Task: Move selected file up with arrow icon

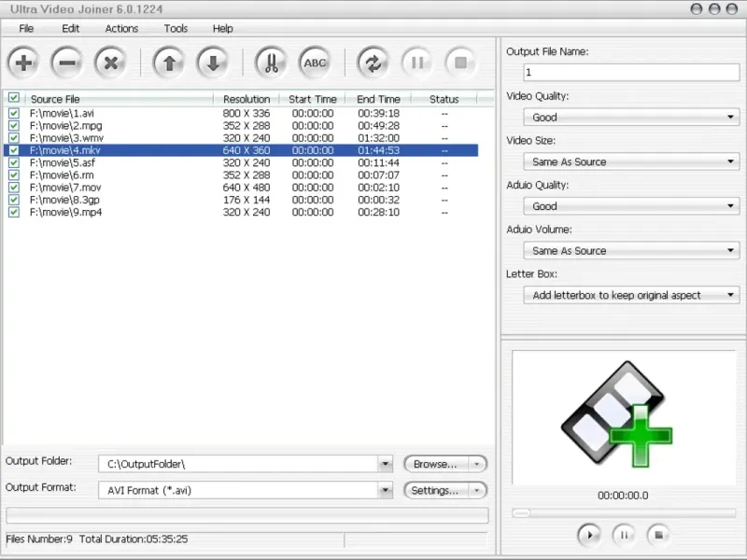Action: (x=169, y=63)
